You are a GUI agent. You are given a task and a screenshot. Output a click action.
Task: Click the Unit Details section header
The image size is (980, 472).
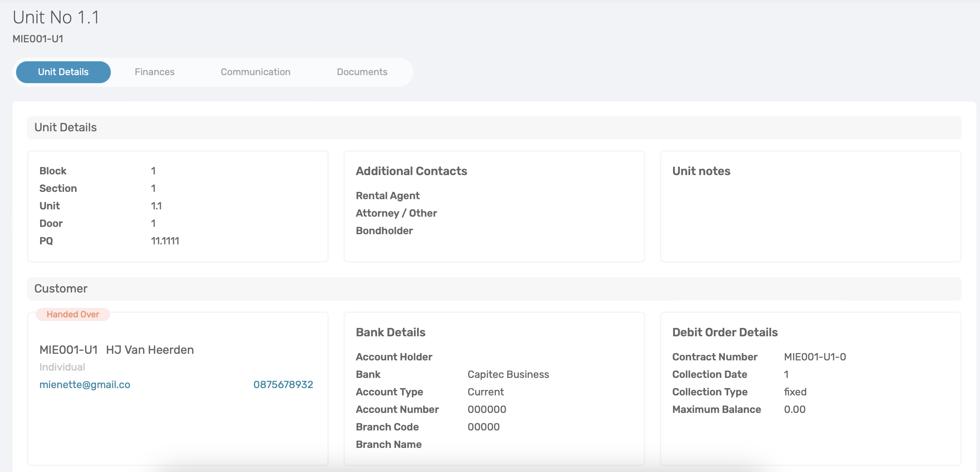pos(65,128)
